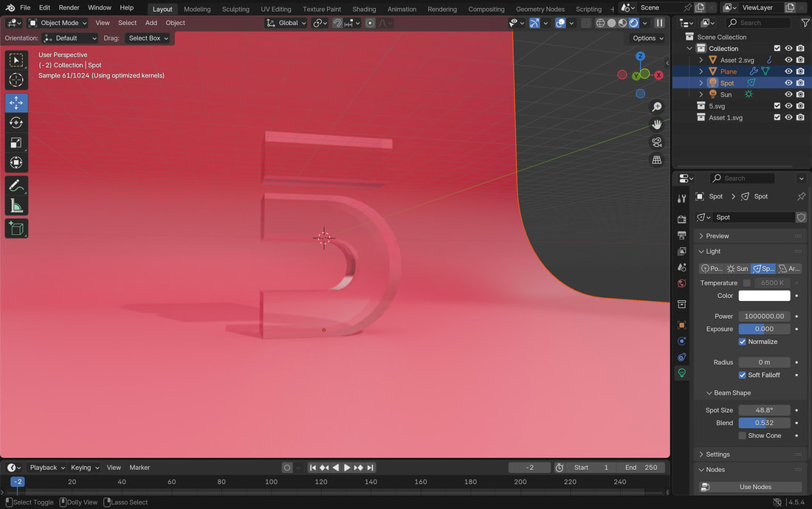
Task: Click the light Color swatch
Action: click(764, 296)
